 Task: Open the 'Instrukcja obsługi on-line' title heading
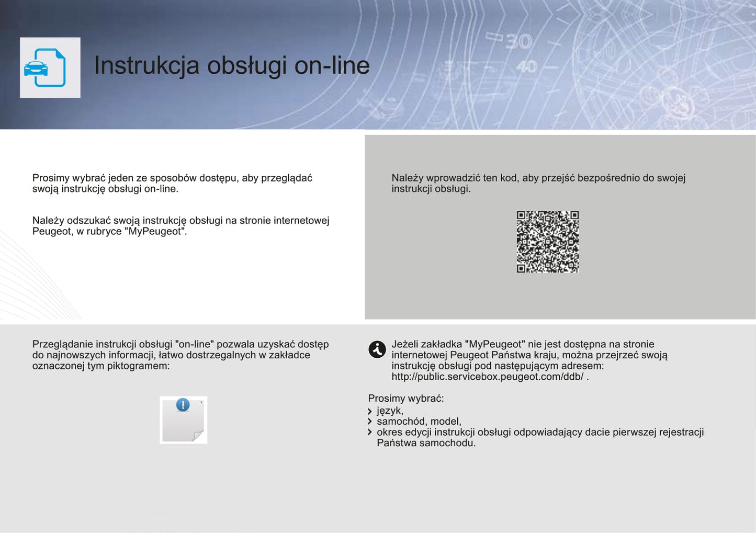point(232,65)
